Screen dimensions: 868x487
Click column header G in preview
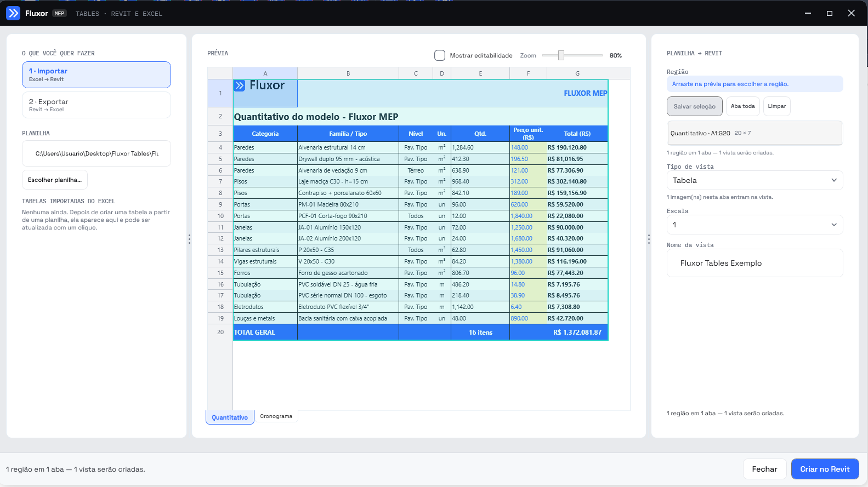[577, 73]
